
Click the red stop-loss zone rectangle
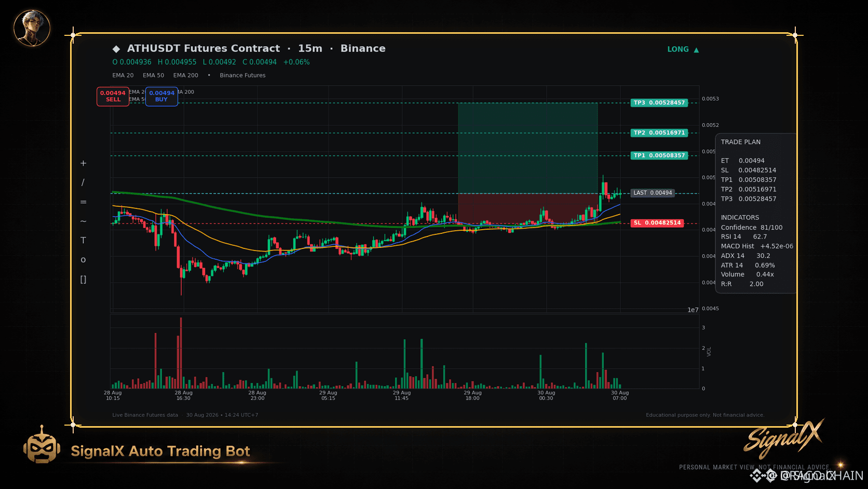pyautogui.click(x=528, y=208)
